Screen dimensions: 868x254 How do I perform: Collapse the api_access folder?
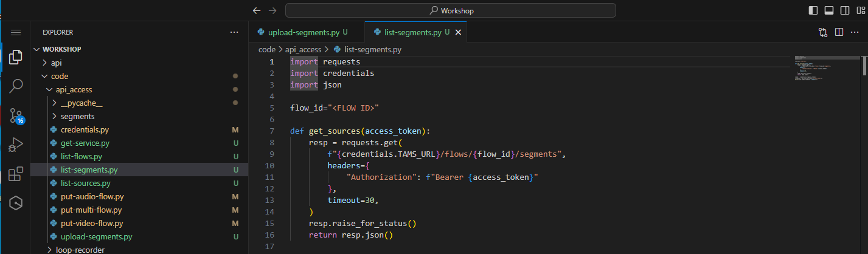click(139, 89)
